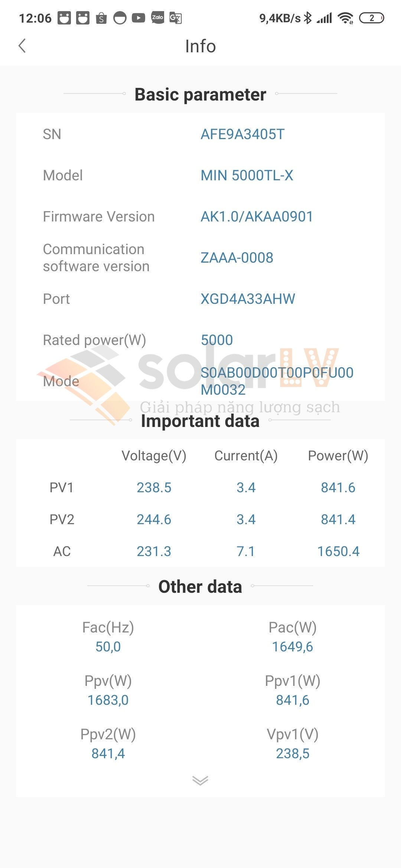401x868 pixels.
Task: Tap the Wi-Fi status icon
Action: (345, 18)
